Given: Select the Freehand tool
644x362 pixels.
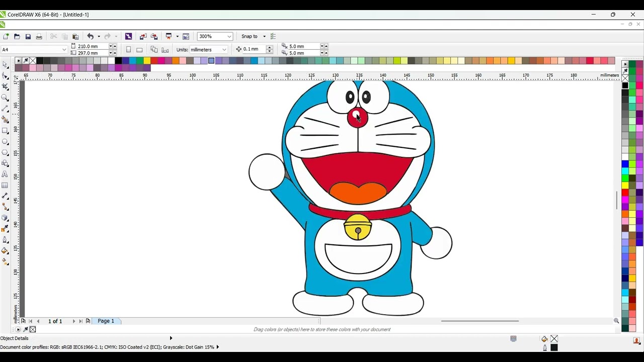Looking at the screenshot, I should coord(5,109).
